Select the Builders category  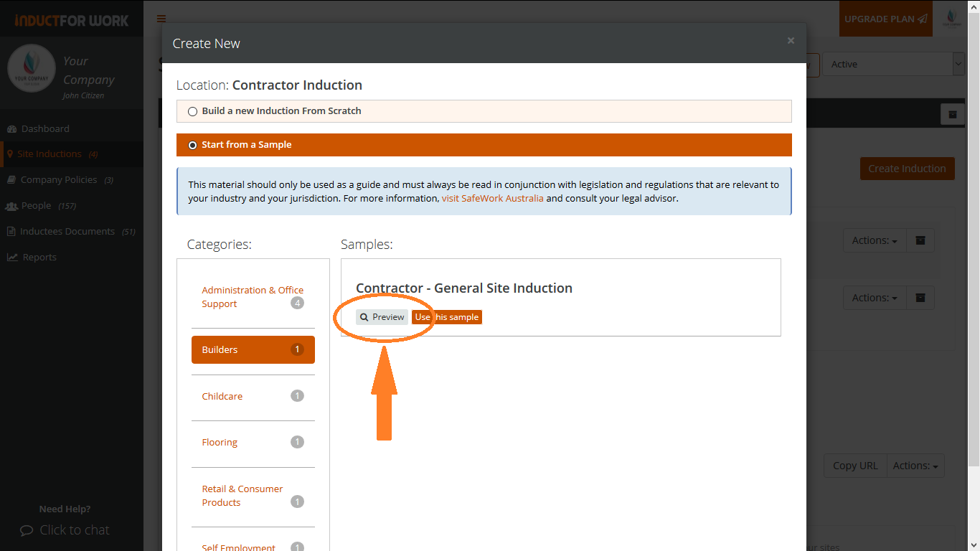pyautogui.click(x=253, y=350)
